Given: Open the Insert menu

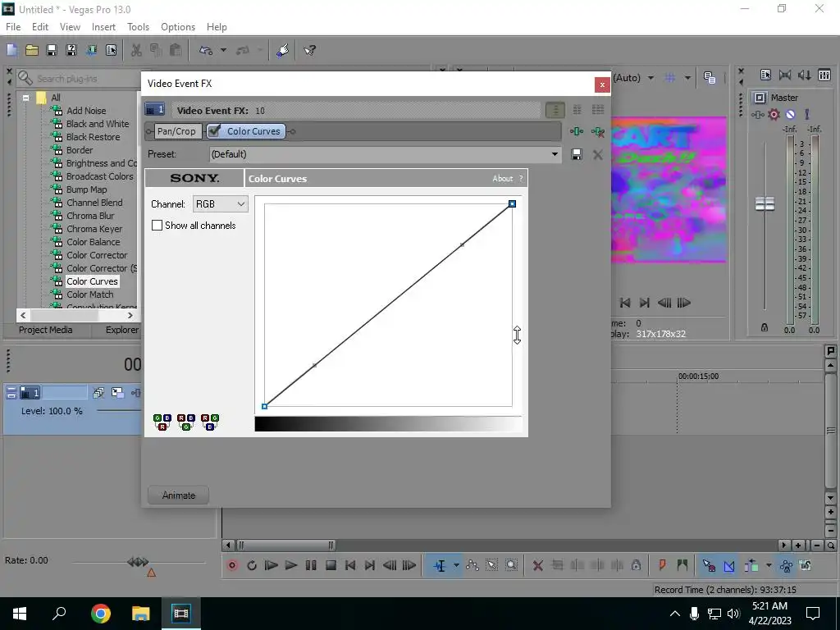Looking at the screenshot, I should (x=103, y=27).
